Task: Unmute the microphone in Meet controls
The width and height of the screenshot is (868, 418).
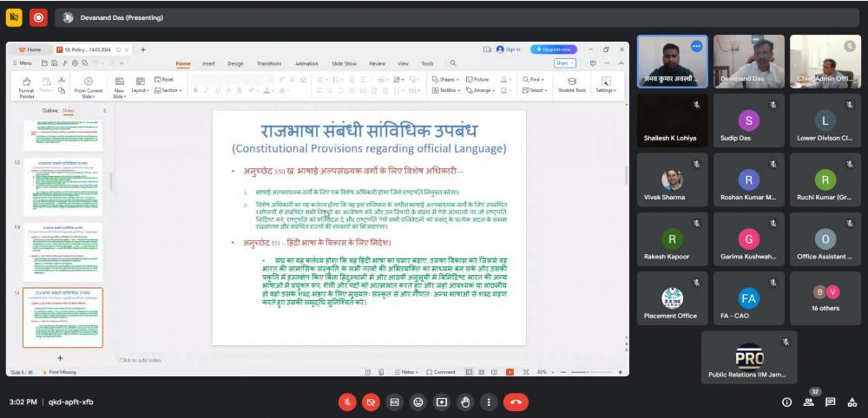Action: (x=347, y=402)
